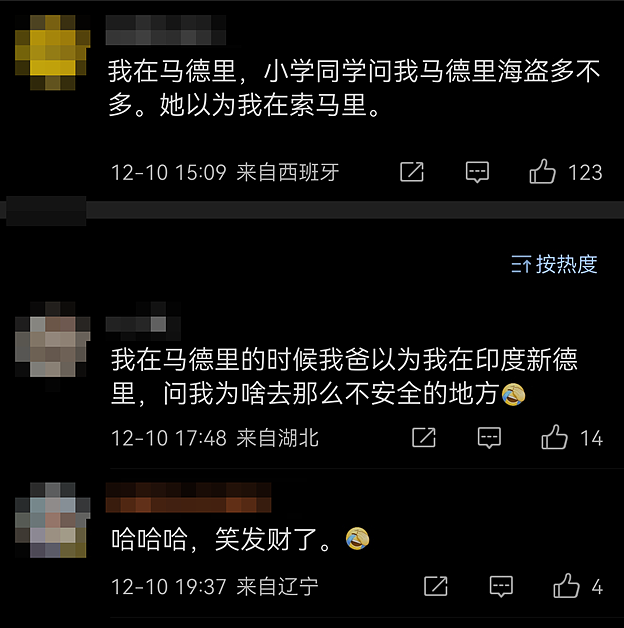This screenshot has width=624, height=628.
Task: Open the avatar of the 辽宁 commenter
Action: click(52, 520)
